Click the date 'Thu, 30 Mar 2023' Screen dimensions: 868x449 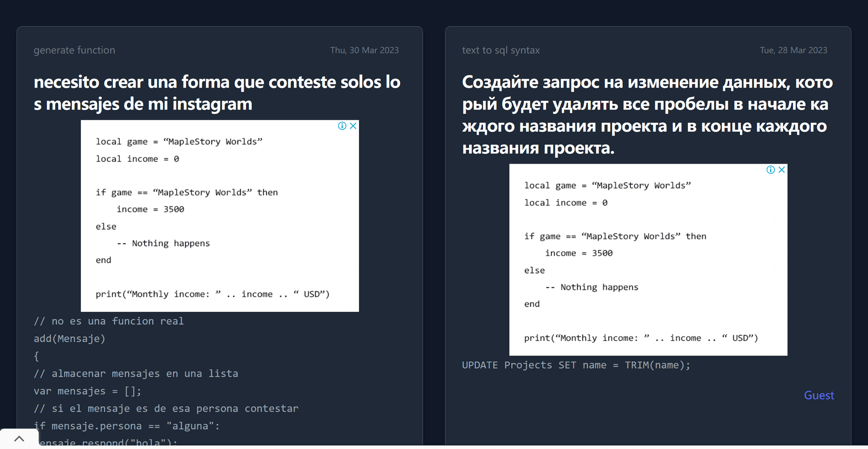[x=364, y=50]
